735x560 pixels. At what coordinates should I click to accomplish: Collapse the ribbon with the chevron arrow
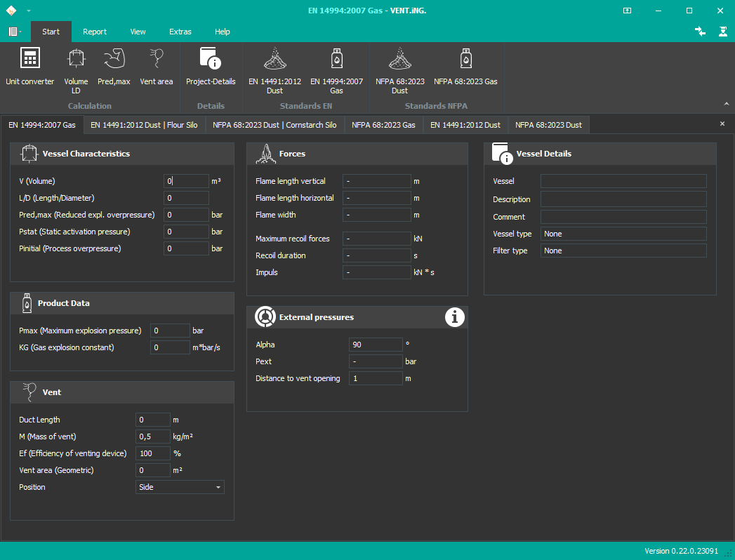[726, 104]
